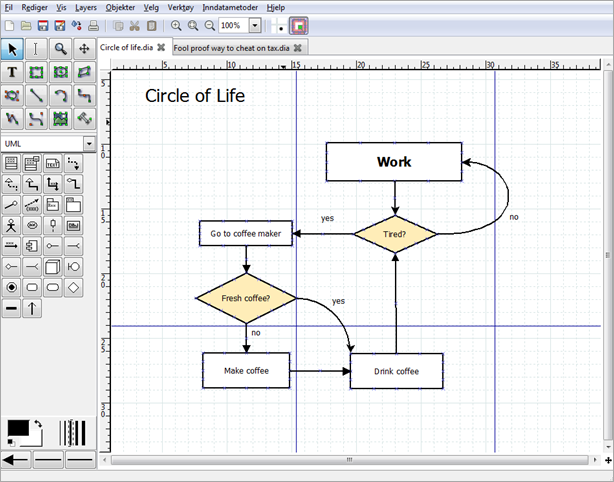
Task: Swap foreground and background colors arrow
Action: tap(38, 424)
